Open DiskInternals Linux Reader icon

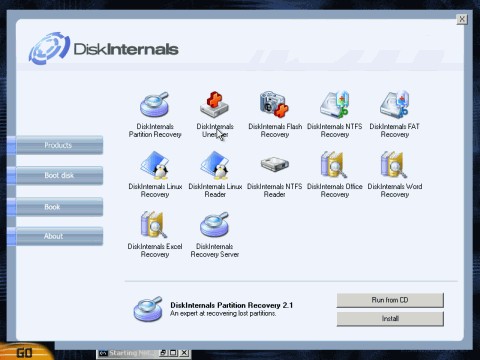click(214, 165)
